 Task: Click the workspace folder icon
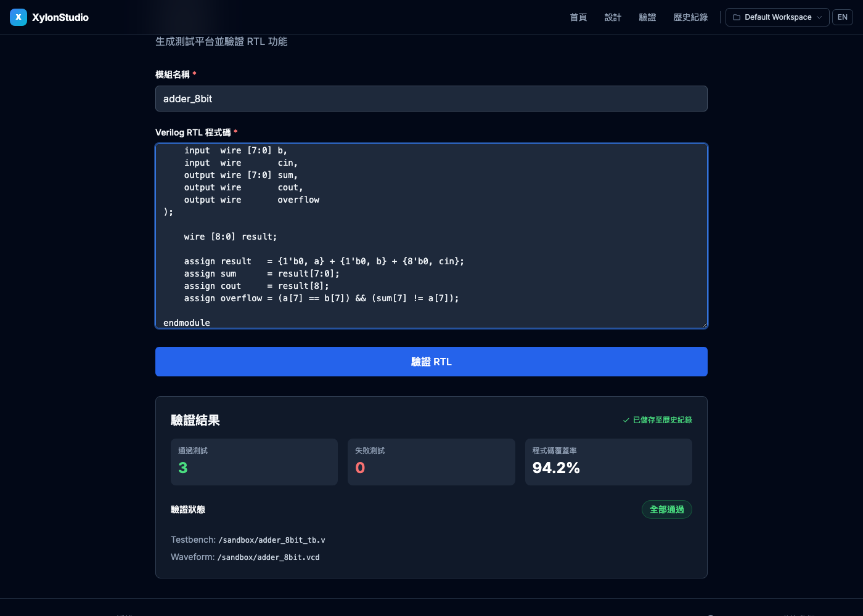pos(737,17)
